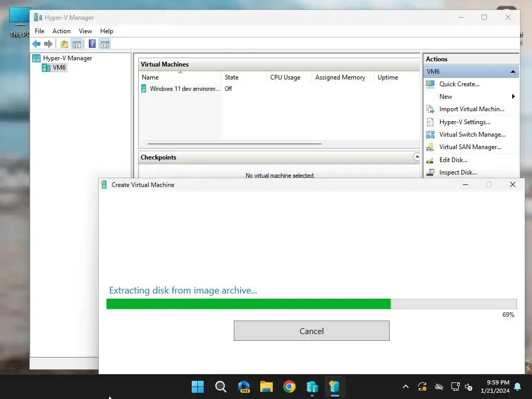Select the This PC desktop icon
Image resolution: width=532 pixels, height=399 pixels.
(x=19, y=21)
